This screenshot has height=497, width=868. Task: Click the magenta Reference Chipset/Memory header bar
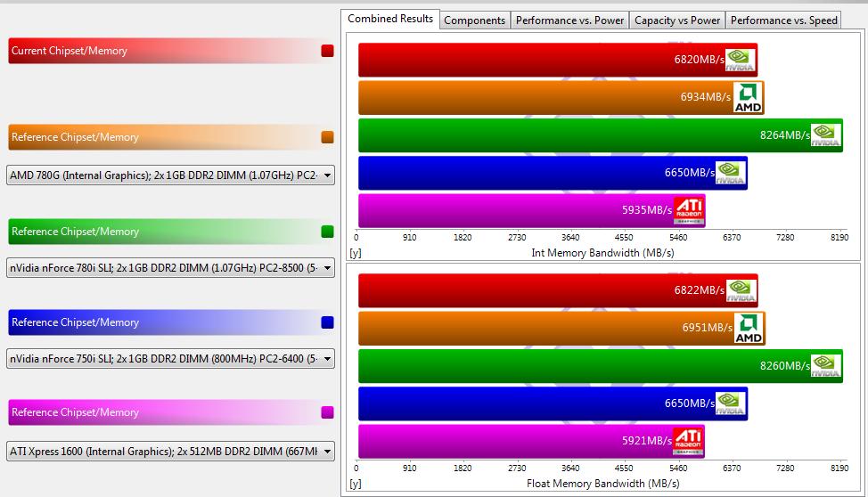tap(171, 412)
